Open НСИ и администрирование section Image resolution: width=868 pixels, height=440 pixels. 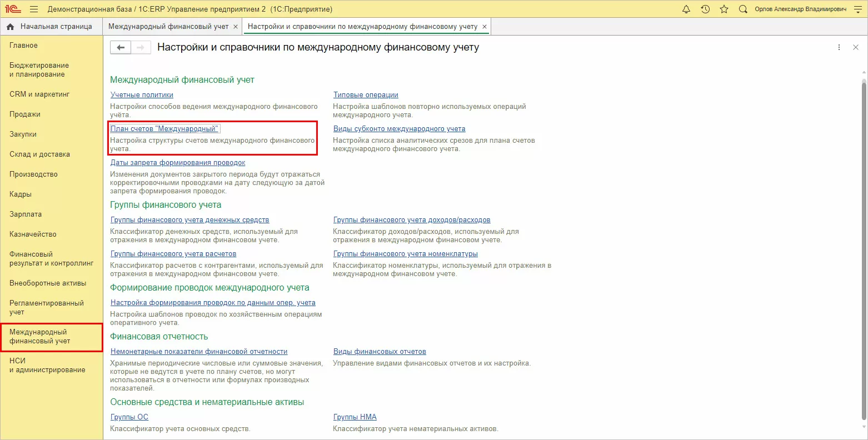point(47,366)
